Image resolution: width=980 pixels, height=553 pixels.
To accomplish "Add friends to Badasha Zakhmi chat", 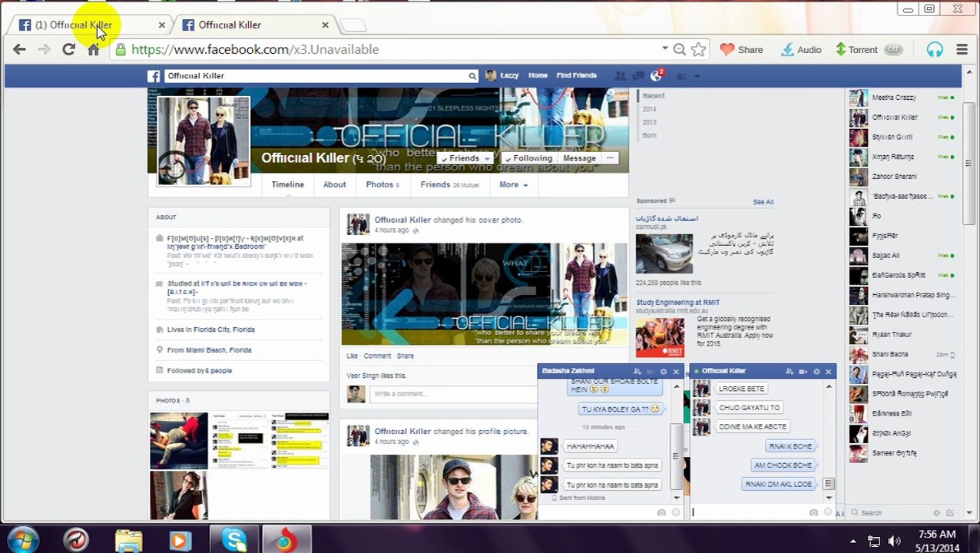I will [x=637, y=372].
